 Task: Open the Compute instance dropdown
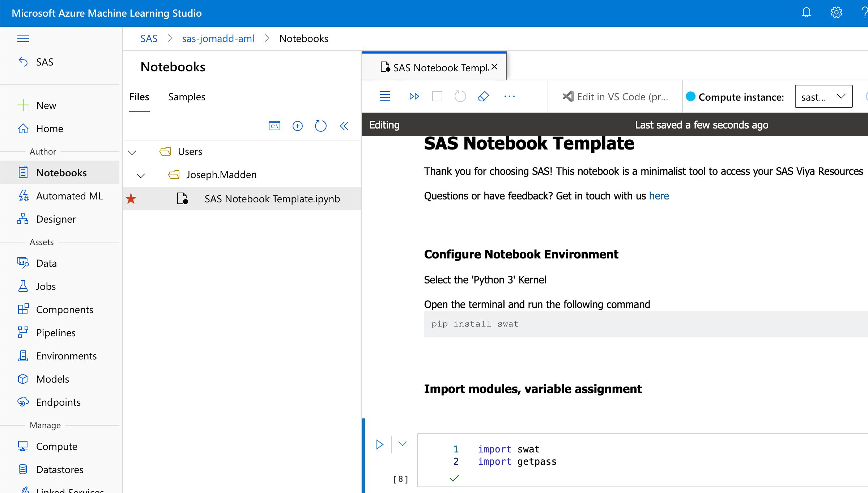coord(823,96)
